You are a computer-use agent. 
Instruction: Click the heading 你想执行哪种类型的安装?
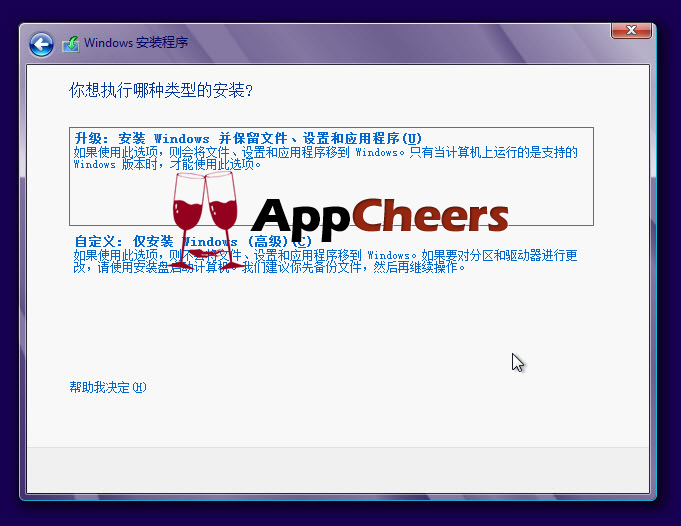[x=161, y=90]
